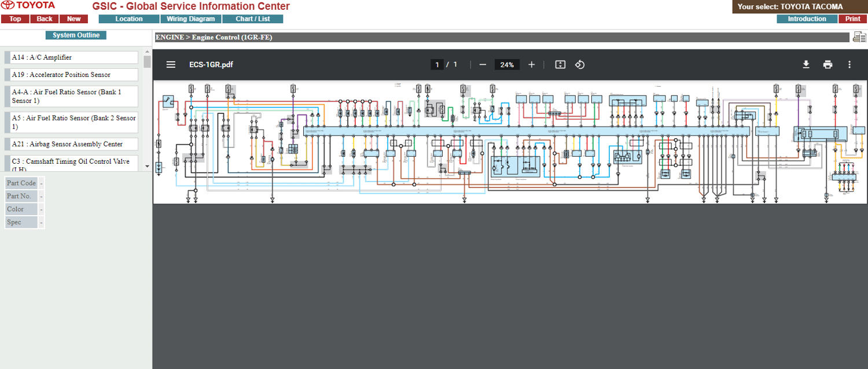Zoom in using the plus icon
868x369 pixels.
(532, 65)
